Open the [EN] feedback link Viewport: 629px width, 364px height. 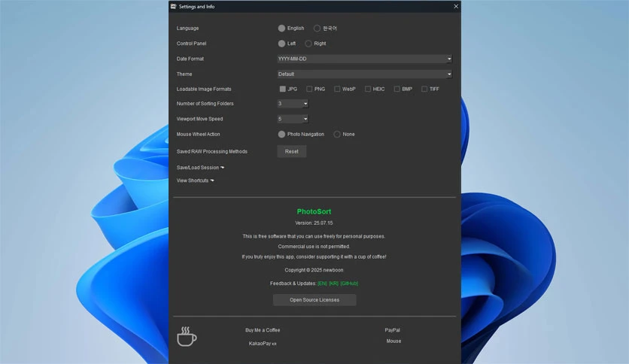coord(322,284)
